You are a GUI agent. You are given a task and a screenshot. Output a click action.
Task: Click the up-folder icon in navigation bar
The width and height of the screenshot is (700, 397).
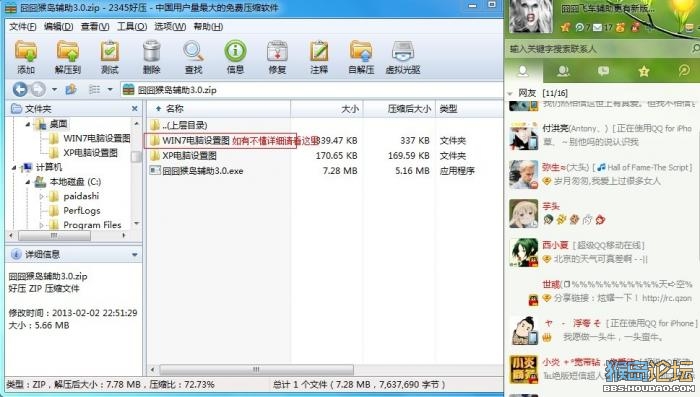pos(71,90)
